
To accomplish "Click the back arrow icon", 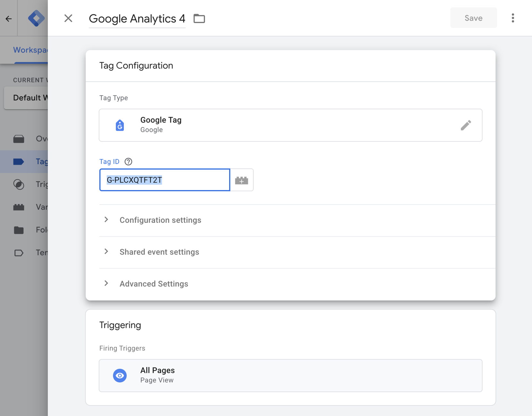I will click(9, 19).
